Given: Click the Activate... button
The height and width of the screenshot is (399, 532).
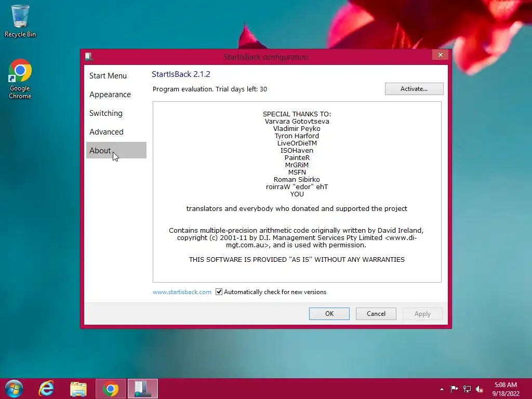Looking at the screenshot, I should pos(414,89).
